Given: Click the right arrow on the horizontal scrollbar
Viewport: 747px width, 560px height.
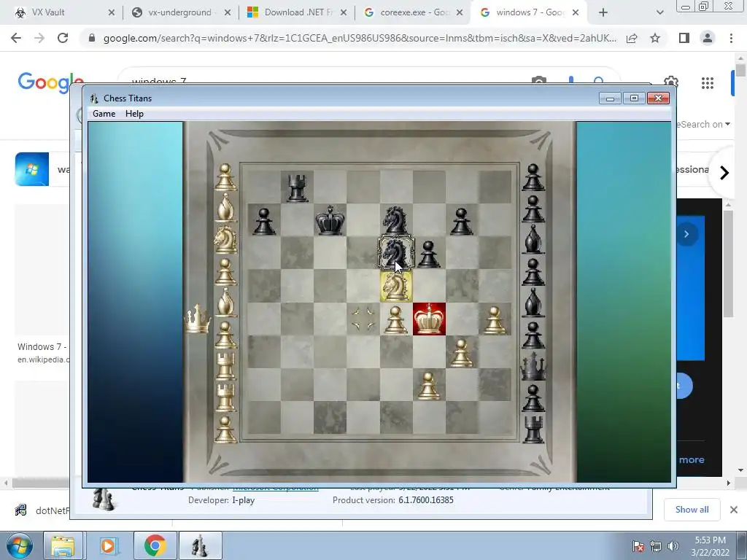Looking at the screenshot, I should click(x=728, y=483).
